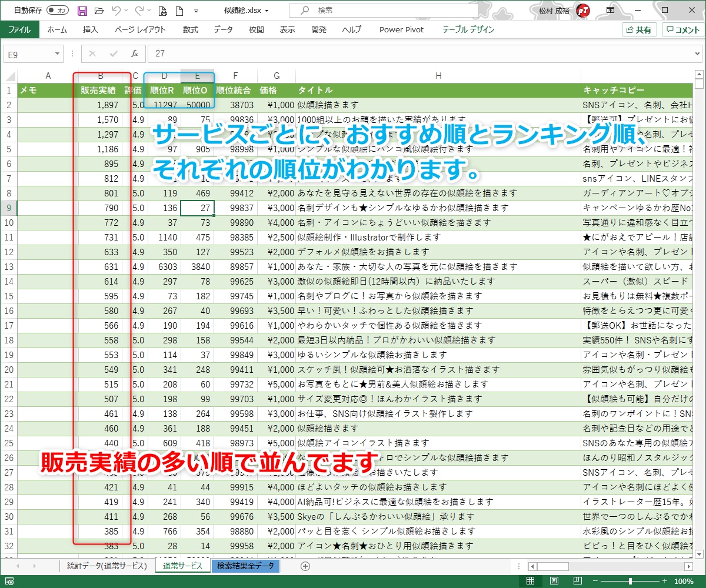
Task: Click the zoom level slider
Action: coord(630,581)
